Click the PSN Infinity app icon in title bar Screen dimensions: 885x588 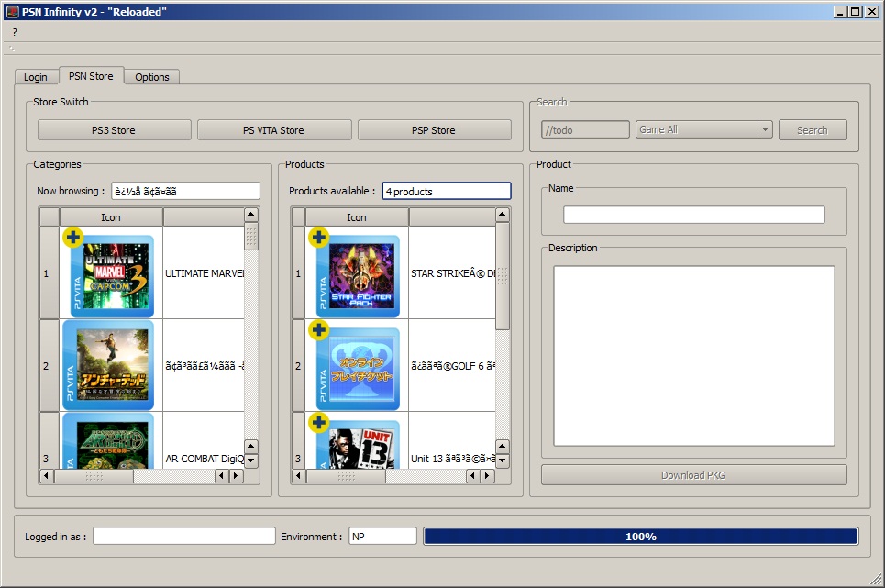(13, 11)
